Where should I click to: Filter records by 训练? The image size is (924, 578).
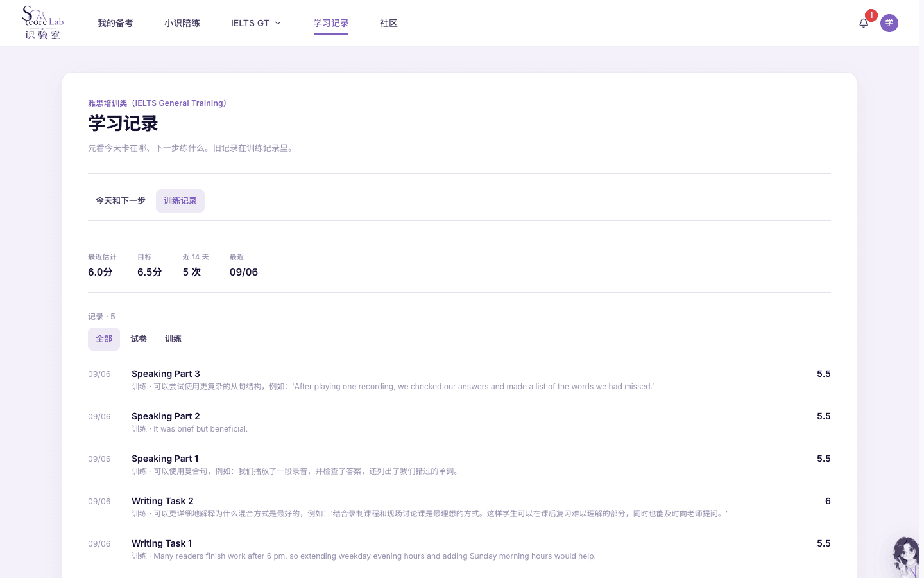pos(173,339)
